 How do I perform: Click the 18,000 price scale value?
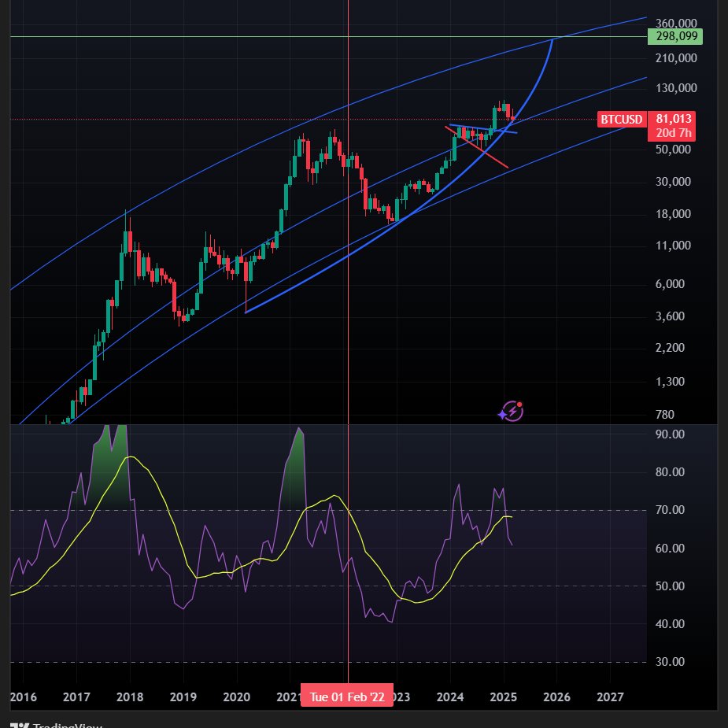[673, 213]
